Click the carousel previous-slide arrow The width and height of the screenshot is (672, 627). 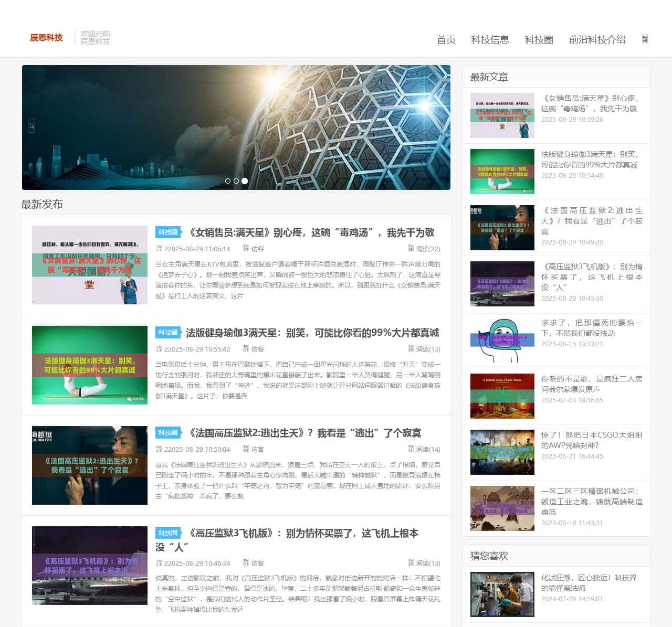click(x=31, y=125)
